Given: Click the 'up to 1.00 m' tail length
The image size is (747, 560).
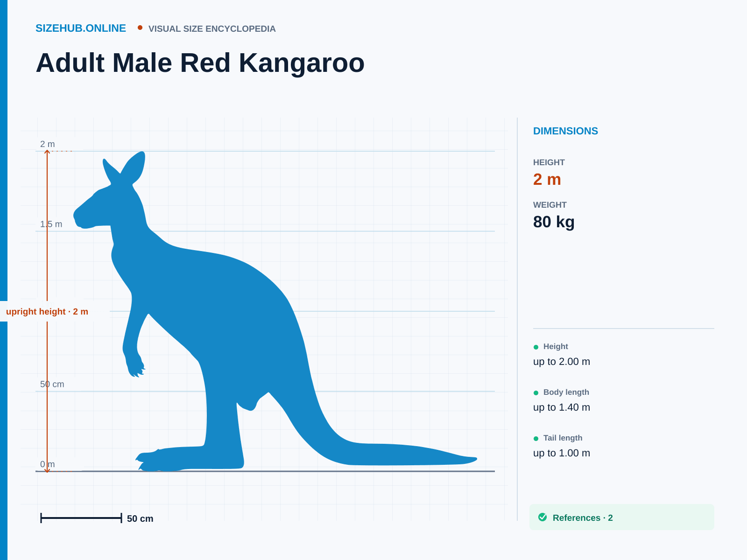Looking at the screenshot, I should click(562, 453).
